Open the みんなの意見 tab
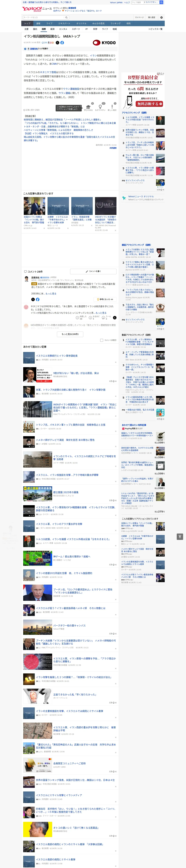Viewport: 186px width, 868px height. tap(98, 23)
